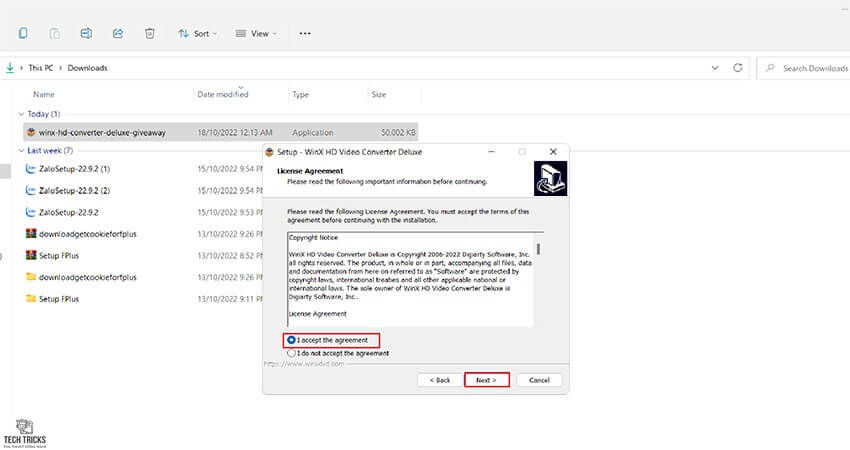This screenshot has width=850, height=450.
Task: Click folder icon of downloadgetcookieforfplus folder
Action: click(x=31, y=277)
